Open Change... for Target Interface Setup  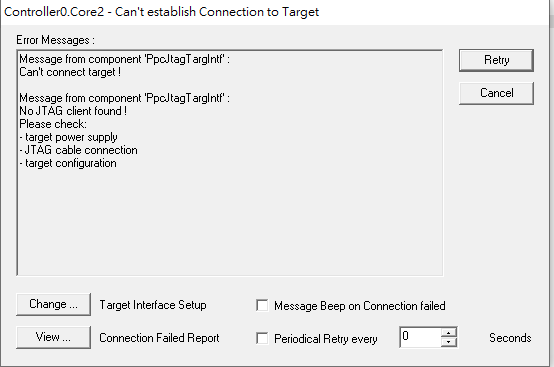coord(53,304)
